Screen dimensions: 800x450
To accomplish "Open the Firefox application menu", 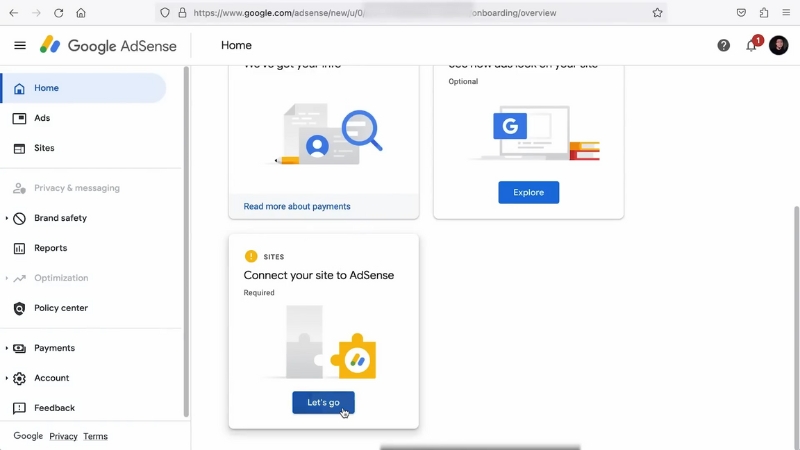I will 786,13.
